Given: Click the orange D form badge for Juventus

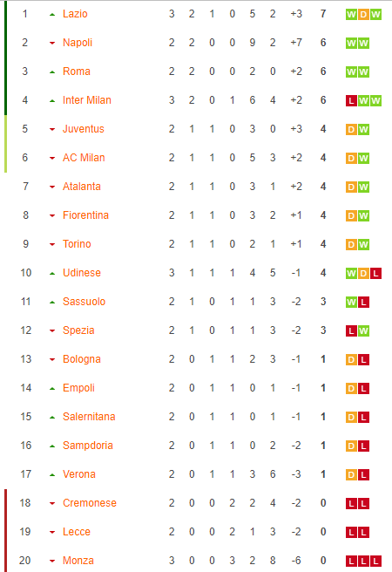Looking at the screenshot, I should pyautogui.click(x=351, y=129).
